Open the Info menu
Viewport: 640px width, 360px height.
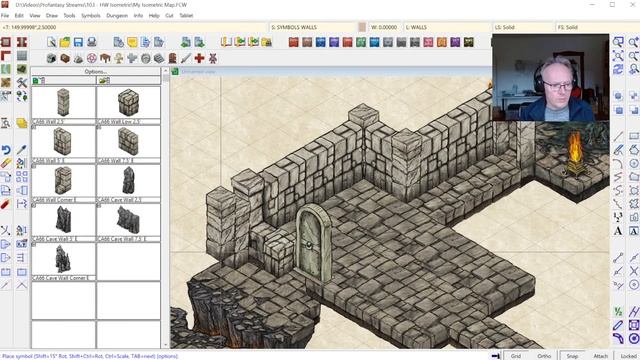138,16
